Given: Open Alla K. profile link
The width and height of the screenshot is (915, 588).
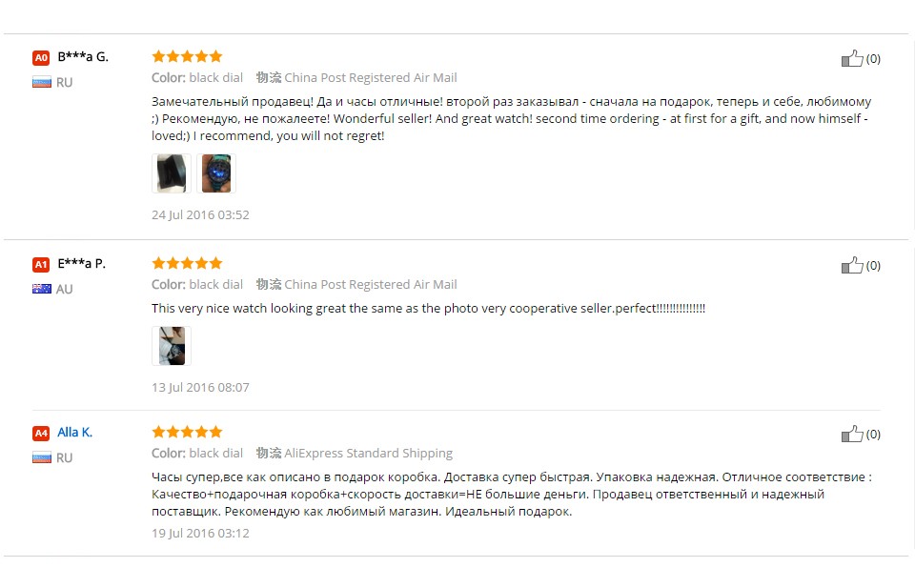Looking at the screenshot, I should [74, 433].
